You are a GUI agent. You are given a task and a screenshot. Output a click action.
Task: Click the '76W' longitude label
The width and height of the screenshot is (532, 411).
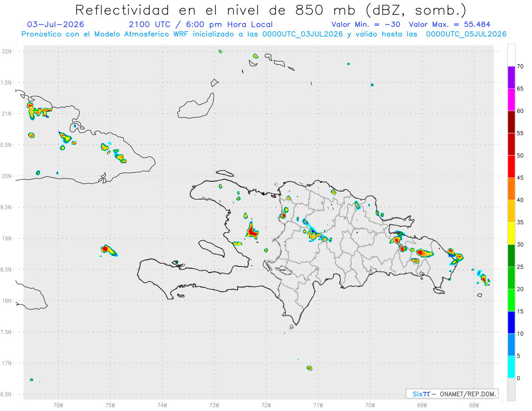pos(58,404)
